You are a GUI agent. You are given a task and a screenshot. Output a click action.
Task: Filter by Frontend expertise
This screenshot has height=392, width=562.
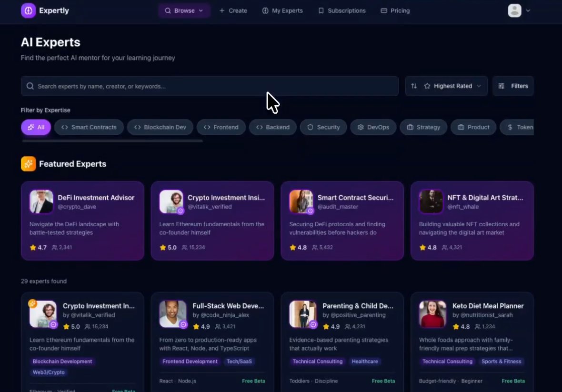coord(221,127)
